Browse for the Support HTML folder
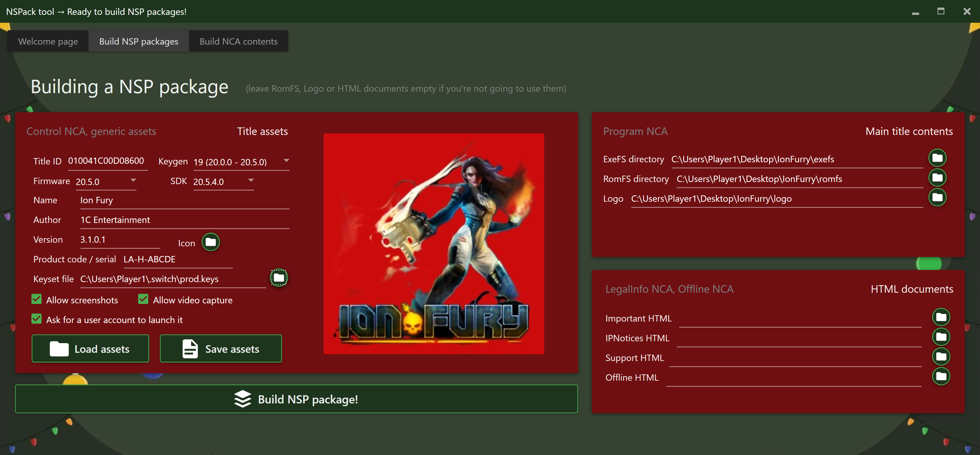This screenshot has height=455, width=980. coord(941,357)
